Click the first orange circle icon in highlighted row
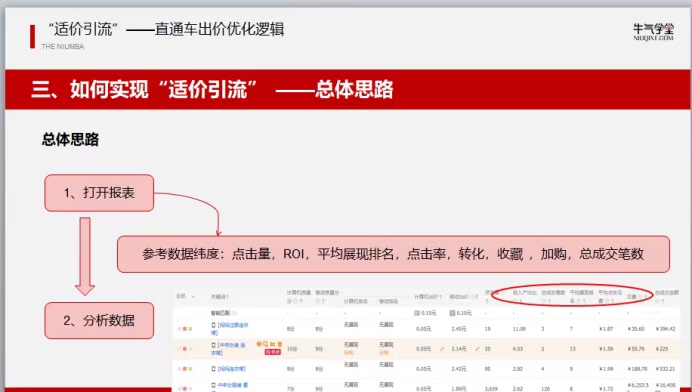The height and width of the screenshot is (392, 692). point(259,344)
